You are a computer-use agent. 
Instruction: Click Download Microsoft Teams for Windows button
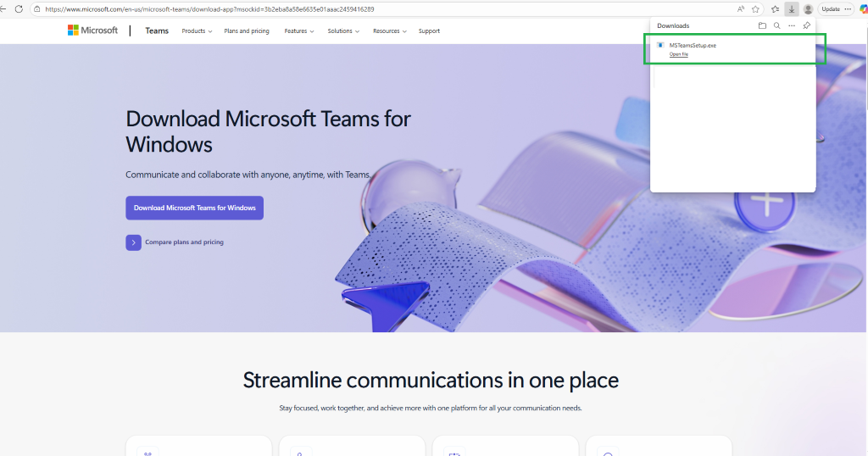tap(194, 208)
